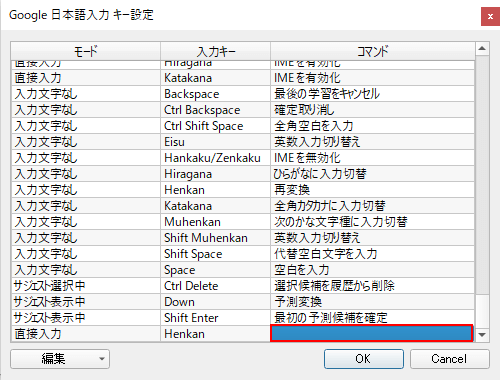Select the Hiragana key cell in 入力文字なし row
Screen dimensions: 500x380
tap(215, 174)
